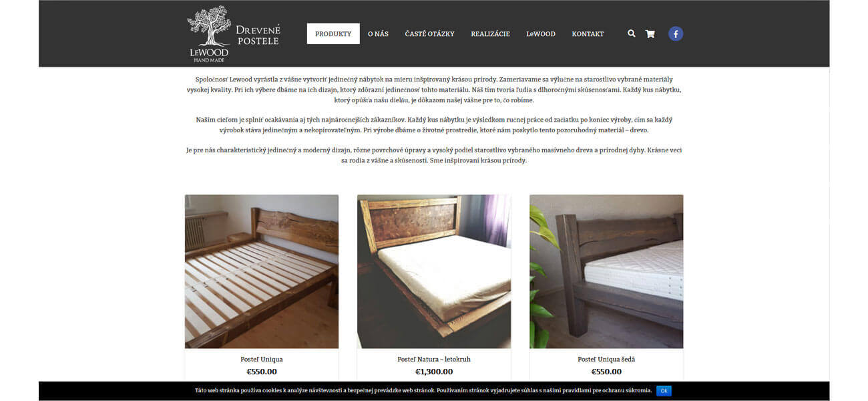Go to the KONTAKT page

(588, 34)
